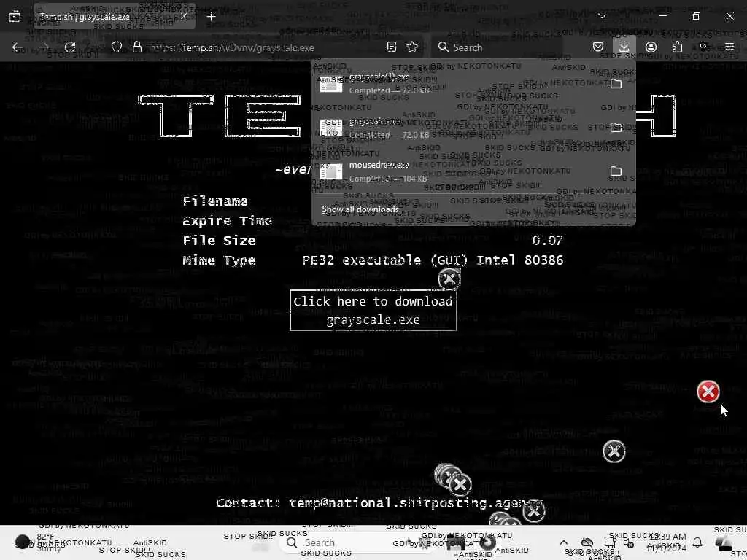Image resolution: width=747 pixels, height=560 pixels.
Task: Show grayscale.exe in folder
Action: [616, 127]
